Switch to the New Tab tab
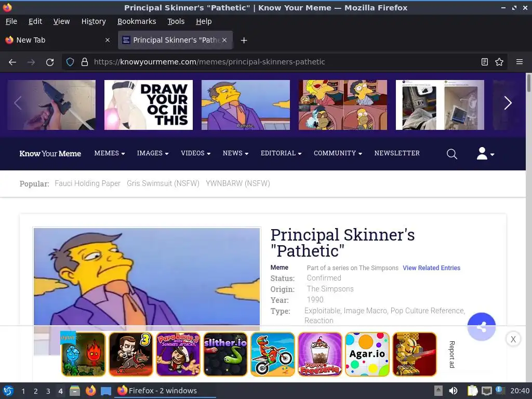Screen dimensions: 532x399 click(x=58, y=40)
